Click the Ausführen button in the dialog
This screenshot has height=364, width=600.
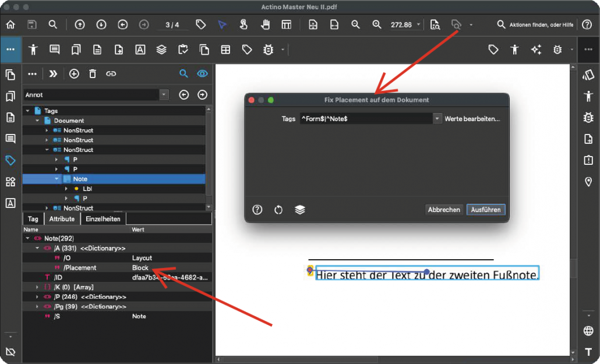486,210
